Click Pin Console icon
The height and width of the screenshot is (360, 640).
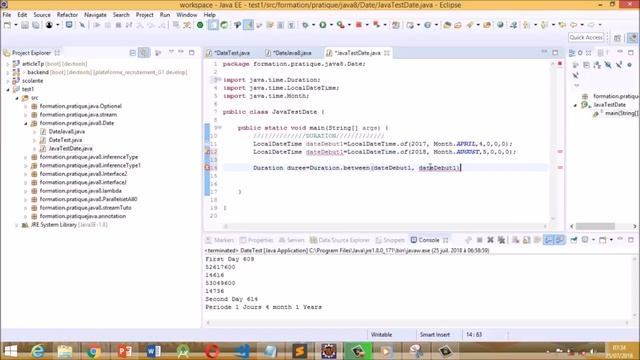(x=573, y=240)
